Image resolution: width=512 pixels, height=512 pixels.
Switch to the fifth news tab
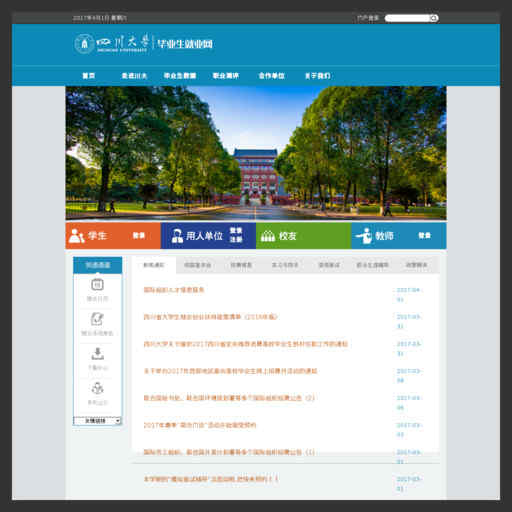coord(329,265)
